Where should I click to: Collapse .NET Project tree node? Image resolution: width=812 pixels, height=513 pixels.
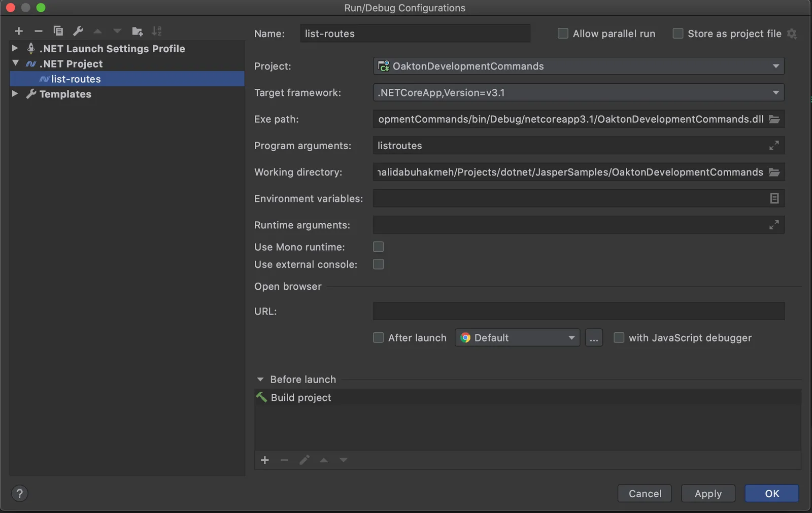[x=15, y=63]
